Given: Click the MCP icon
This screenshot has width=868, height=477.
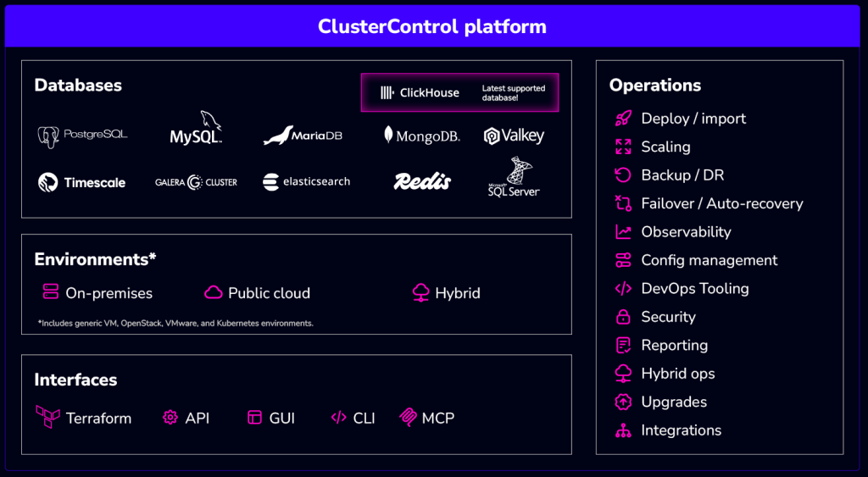Looking at the screenshot, I should pos(408,417).
